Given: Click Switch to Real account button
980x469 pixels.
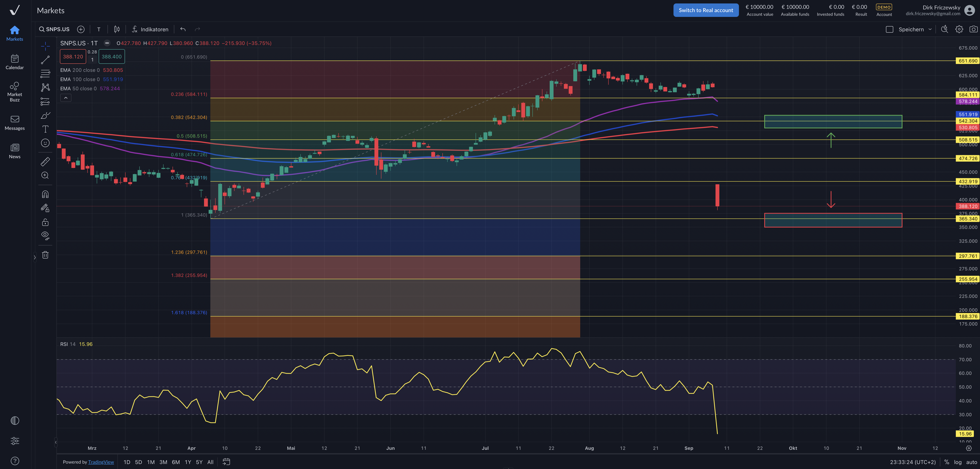Looking at the screenshot, I should (x=706, y=10).
